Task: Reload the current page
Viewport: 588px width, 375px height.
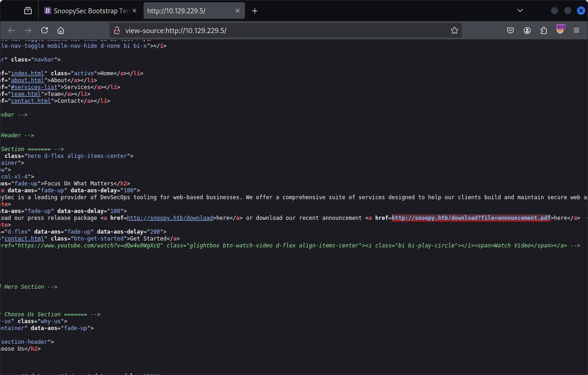Action: (44, 30)
